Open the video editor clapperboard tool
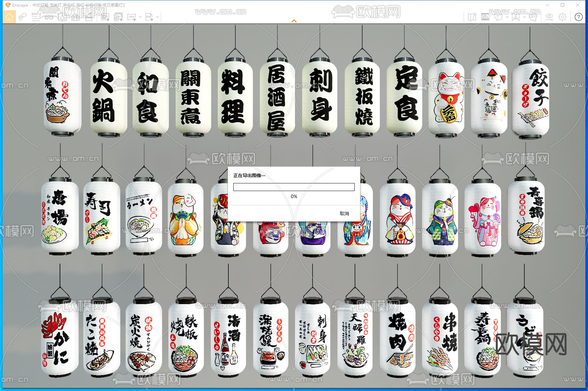This screenshot has height=391, width=588. click(x=88, y=17)
